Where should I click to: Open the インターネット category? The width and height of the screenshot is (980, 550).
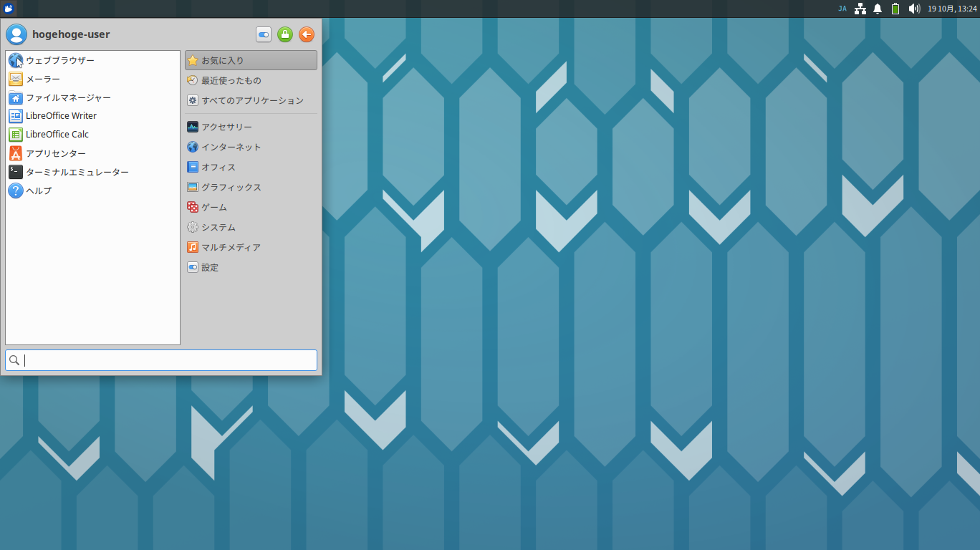pos(251,147)
